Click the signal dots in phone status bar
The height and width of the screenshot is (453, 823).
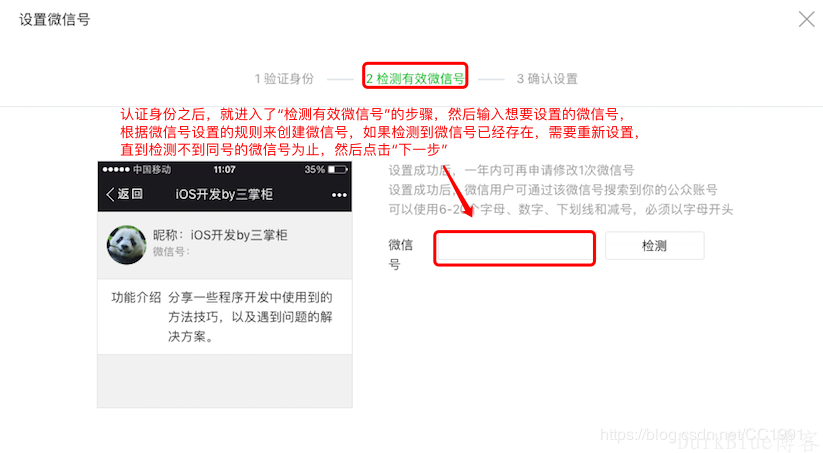point(116,170)
